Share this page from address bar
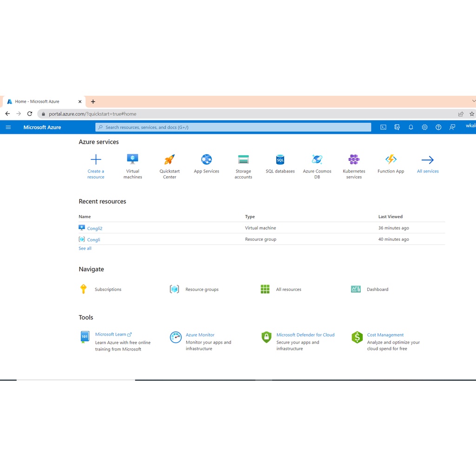The image size is (476, 476). click(x=461, y=114)
